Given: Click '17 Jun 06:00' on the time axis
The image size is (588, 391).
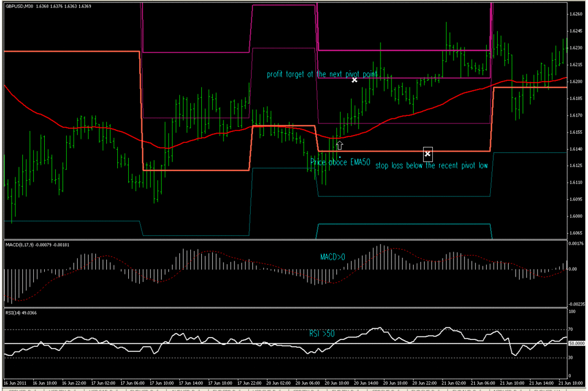Looking at the screenshot, I should point(133,383).
